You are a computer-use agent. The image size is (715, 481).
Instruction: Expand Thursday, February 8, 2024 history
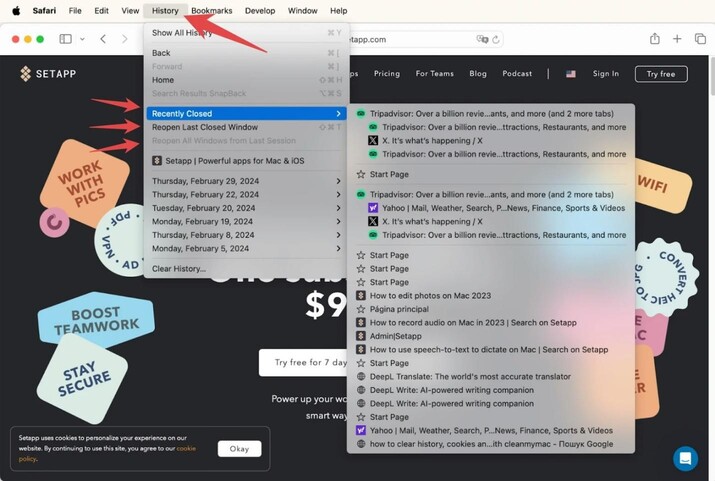click(x=246, y=235)
